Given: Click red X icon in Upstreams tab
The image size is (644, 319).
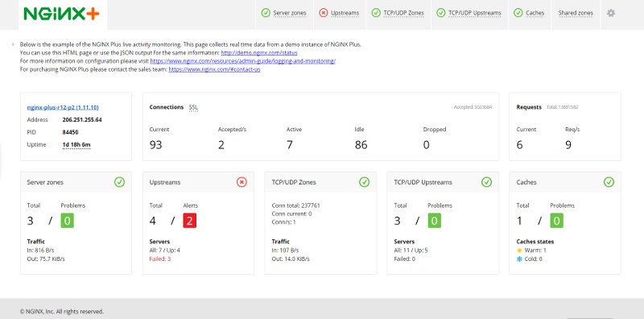Looking at the screenshot, I should coord(324,13).
